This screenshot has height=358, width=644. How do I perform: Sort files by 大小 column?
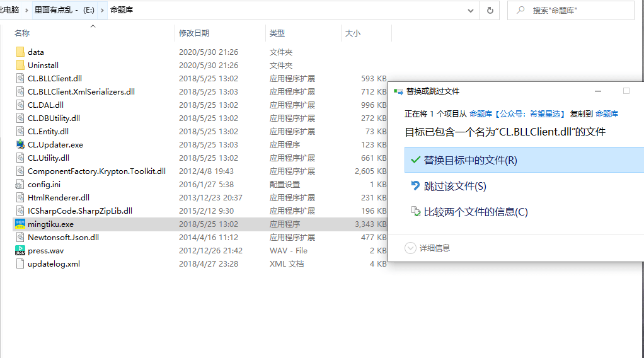click(353, 33)
